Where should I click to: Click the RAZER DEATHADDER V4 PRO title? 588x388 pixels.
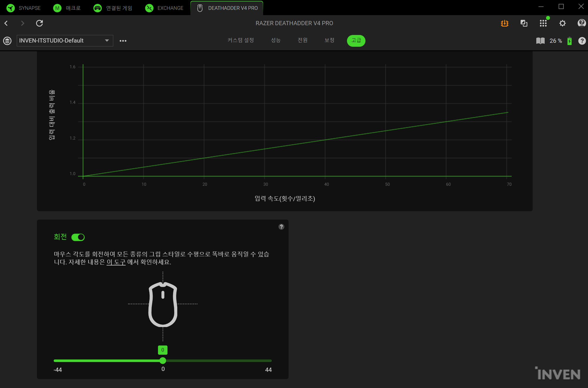click(x=294, y=23)
